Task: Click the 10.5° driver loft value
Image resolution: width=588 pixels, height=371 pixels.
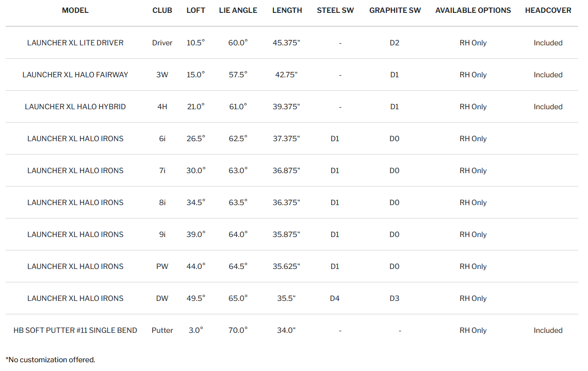Action: tap(195, 43)
